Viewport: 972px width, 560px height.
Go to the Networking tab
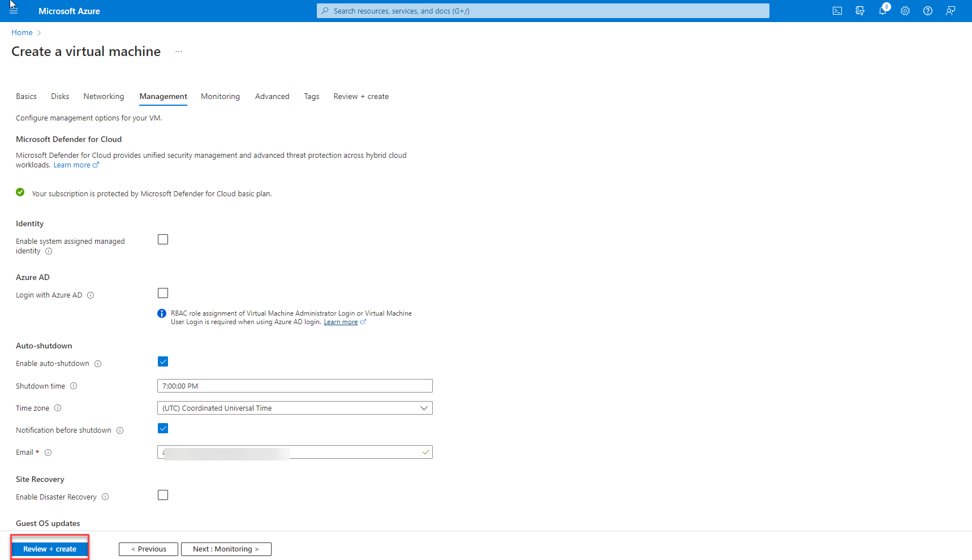104,97
